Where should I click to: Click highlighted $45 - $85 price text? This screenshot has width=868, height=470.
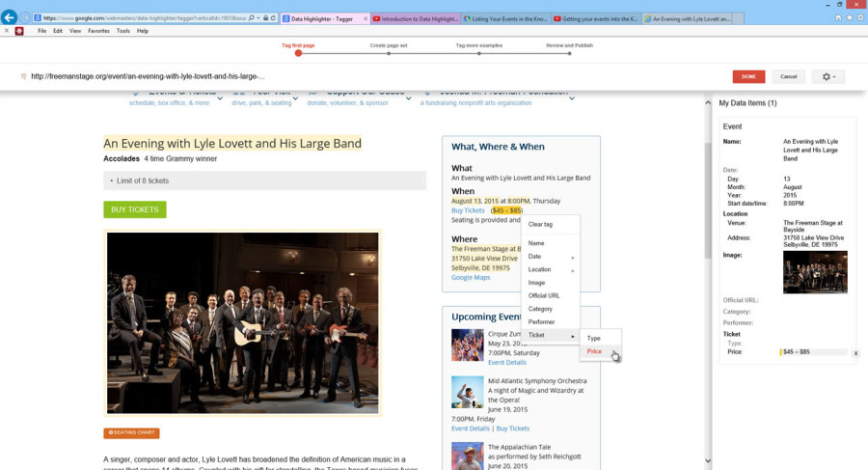tap(506, 210)
